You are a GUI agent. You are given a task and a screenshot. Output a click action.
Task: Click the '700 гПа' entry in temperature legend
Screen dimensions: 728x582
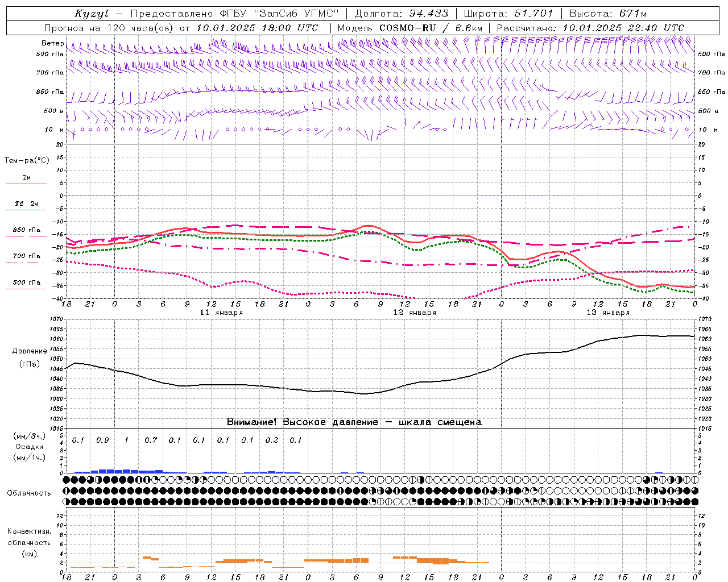[26, 256]
